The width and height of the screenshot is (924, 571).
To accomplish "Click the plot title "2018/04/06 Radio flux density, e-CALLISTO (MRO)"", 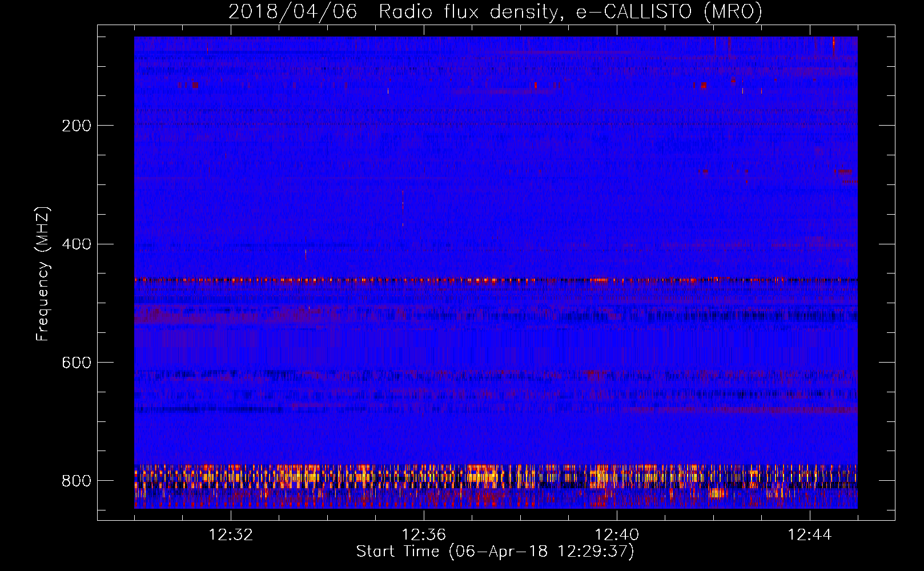I will [495, 12].
